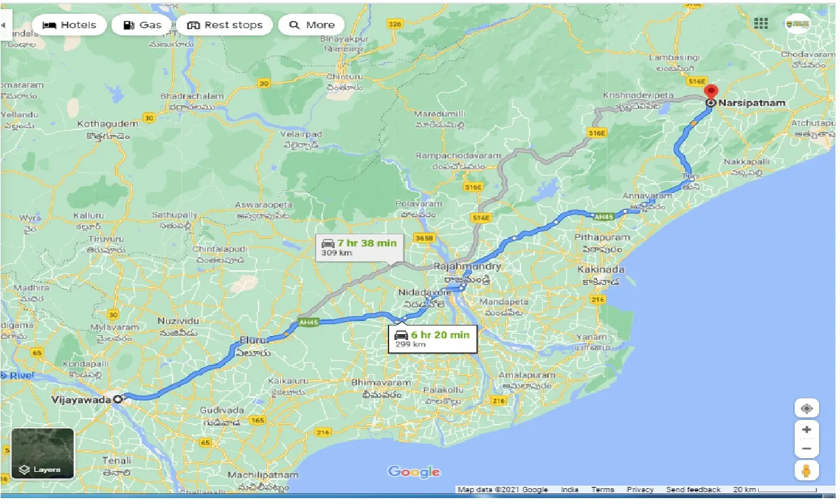840x504 pixels.
Task: Click the Google apps grid icon
Action: point(761,24)
